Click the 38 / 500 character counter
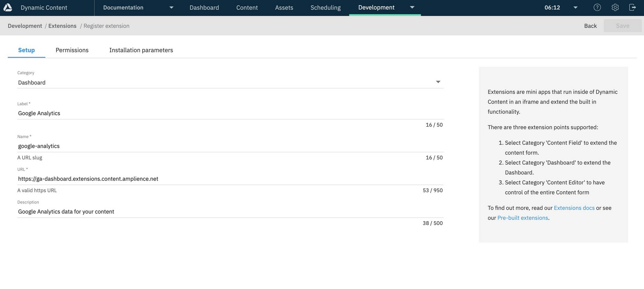Screen dimensions: 644x289 (x=433, y=223)
